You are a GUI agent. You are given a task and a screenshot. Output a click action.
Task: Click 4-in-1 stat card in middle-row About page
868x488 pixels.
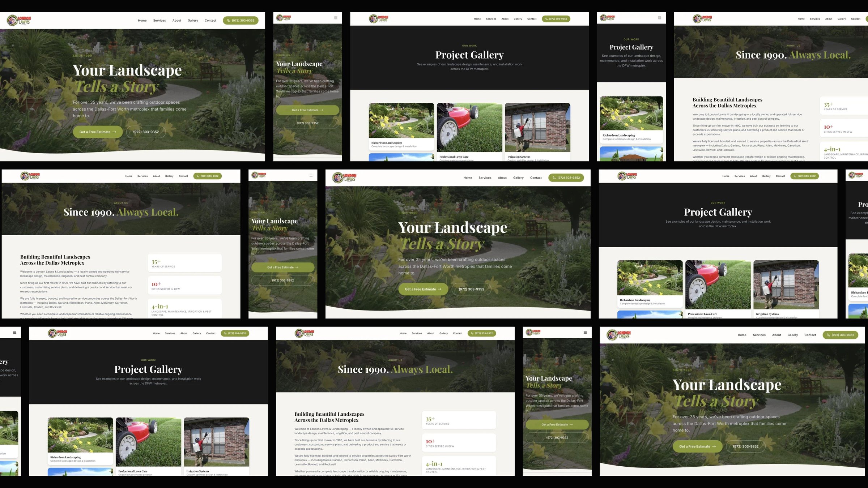[x=184, y=309]
